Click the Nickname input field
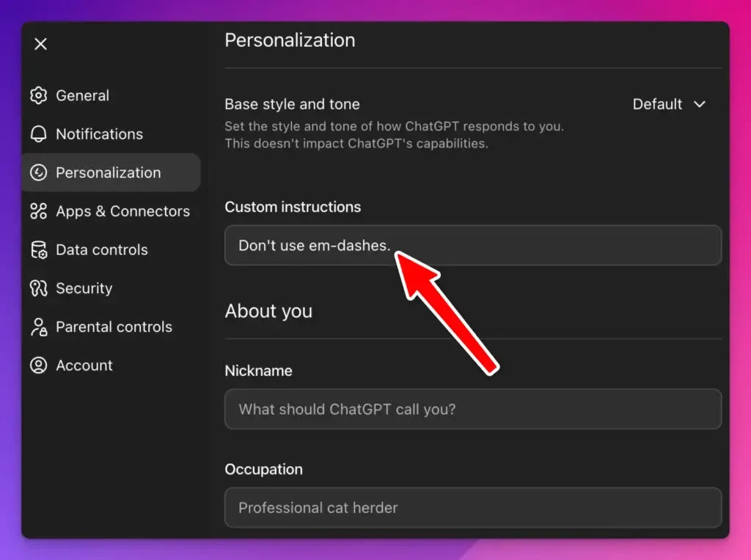Viewport: 751px width, 560px height. (x=472, y=409)
